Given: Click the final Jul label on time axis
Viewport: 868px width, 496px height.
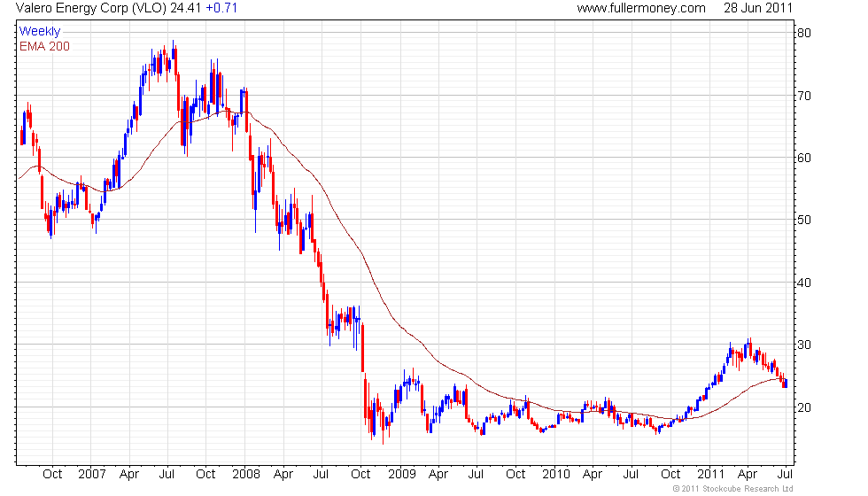Looking at the screenshot, I should pos(785,475).
